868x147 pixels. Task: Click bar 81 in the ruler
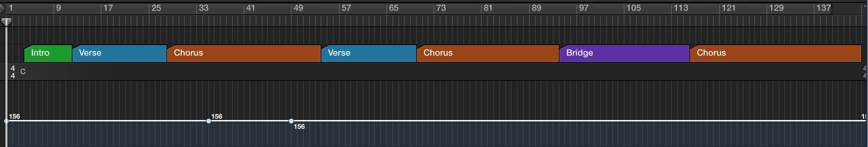point(488,8)
